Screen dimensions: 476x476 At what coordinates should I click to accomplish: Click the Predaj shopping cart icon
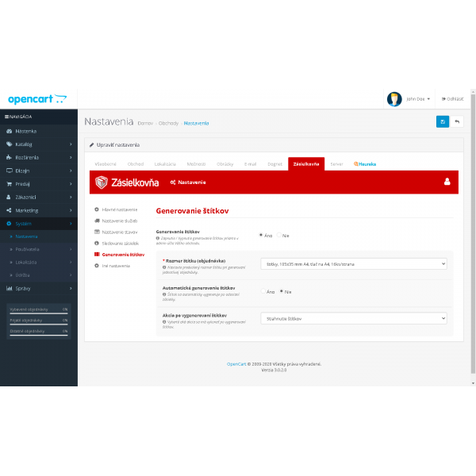tap(9, 184)
